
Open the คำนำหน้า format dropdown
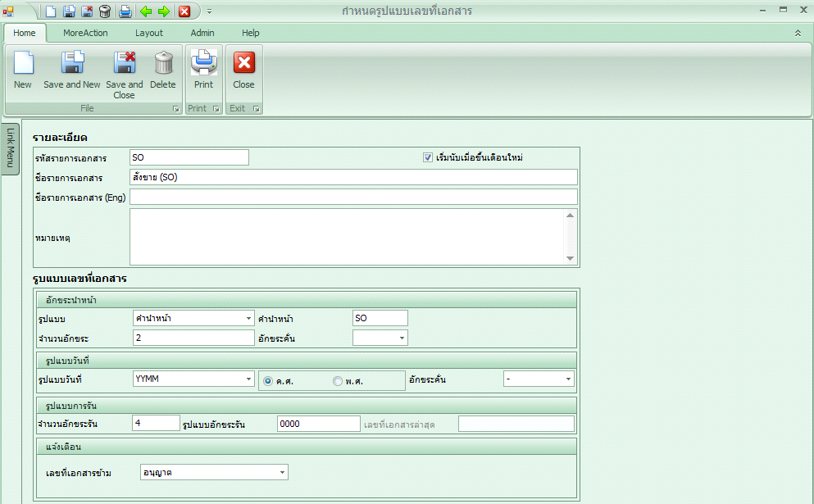(248, 317)
